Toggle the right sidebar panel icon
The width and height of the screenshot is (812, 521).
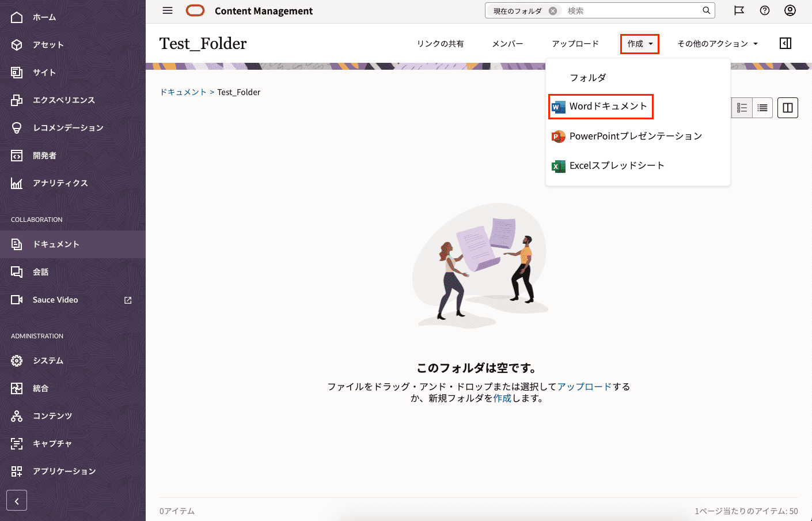tap(786, 43)
